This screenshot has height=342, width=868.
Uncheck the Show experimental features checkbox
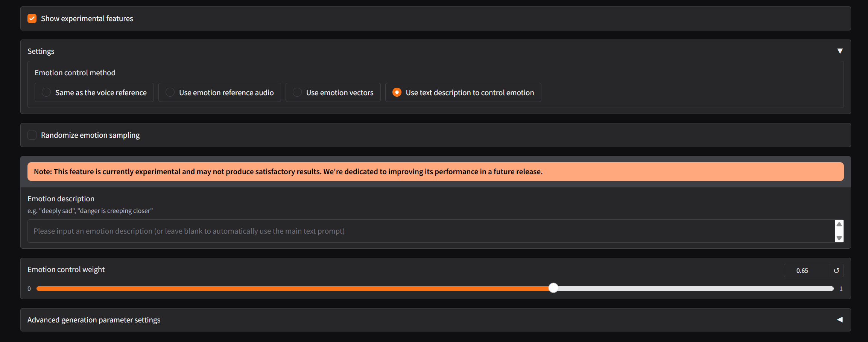tap(32, 18)
